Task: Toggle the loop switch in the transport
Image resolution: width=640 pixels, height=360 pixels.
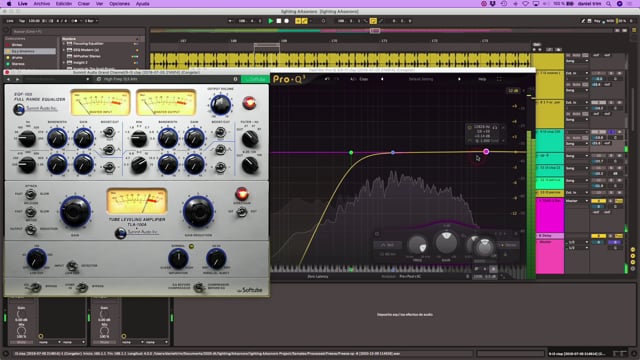Action: point(373,21)
